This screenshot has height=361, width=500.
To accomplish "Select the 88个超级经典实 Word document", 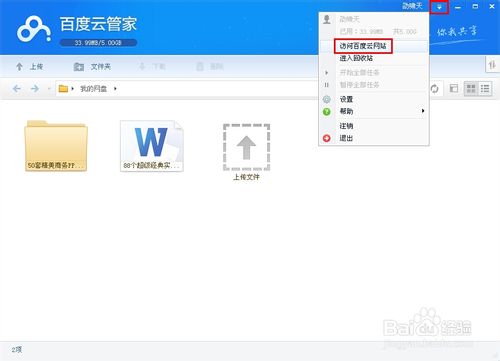I will [x=152, y=146].
